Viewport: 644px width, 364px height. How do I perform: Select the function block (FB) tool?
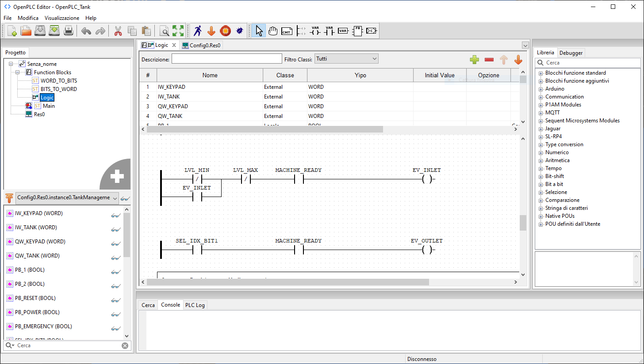(x=357, y=31)
